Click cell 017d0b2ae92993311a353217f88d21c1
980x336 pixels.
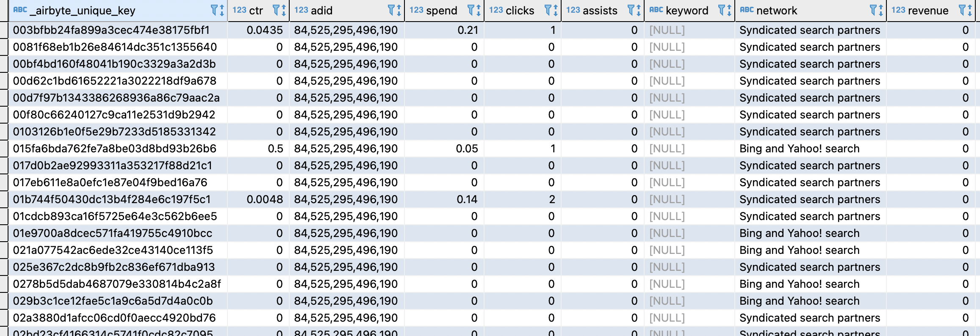[x=118, y=165]
